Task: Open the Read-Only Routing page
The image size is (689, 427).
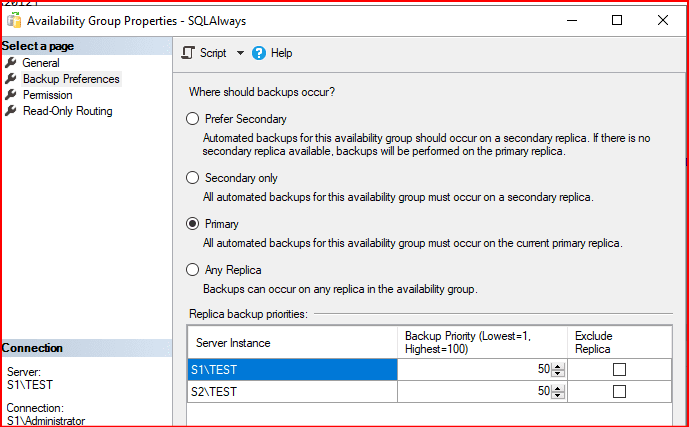Action: coord(67,111)
